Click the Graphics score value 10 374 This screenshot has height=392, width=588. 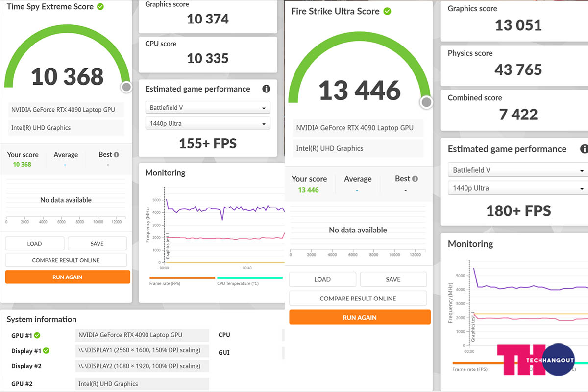(x=208, y=19)
